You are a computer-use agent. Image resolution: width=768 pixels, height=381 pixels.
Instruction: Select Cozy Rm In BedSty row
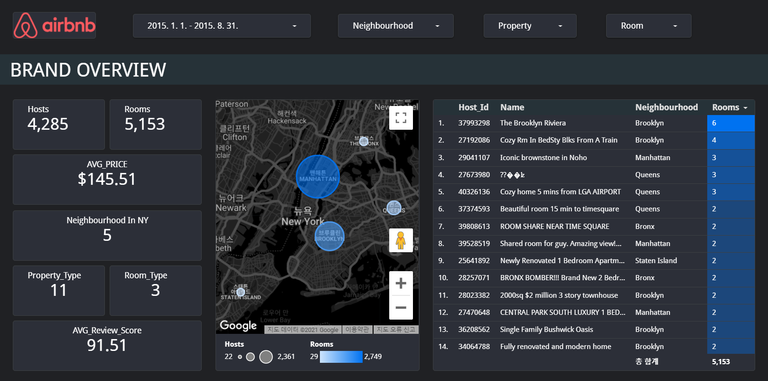click(x=594, y=140)
